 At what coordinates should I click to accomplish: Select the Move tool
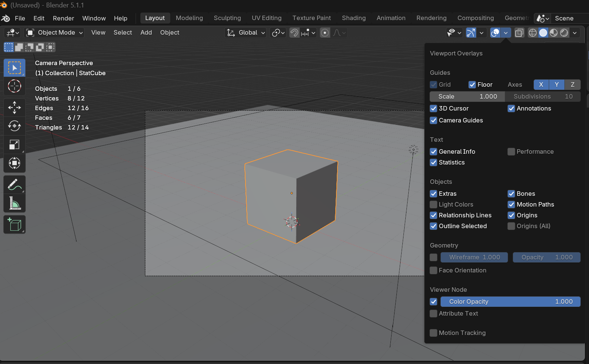(x=15, y=108)
